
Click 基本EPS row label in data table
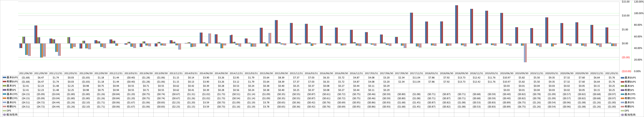12,102
